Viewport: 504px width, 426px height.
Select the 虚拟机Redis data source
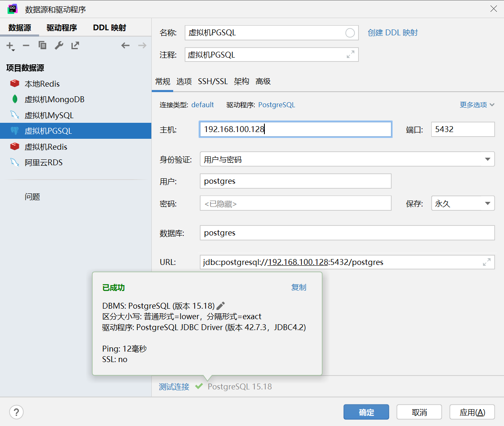pyautogui.click(x=76, y=147)
